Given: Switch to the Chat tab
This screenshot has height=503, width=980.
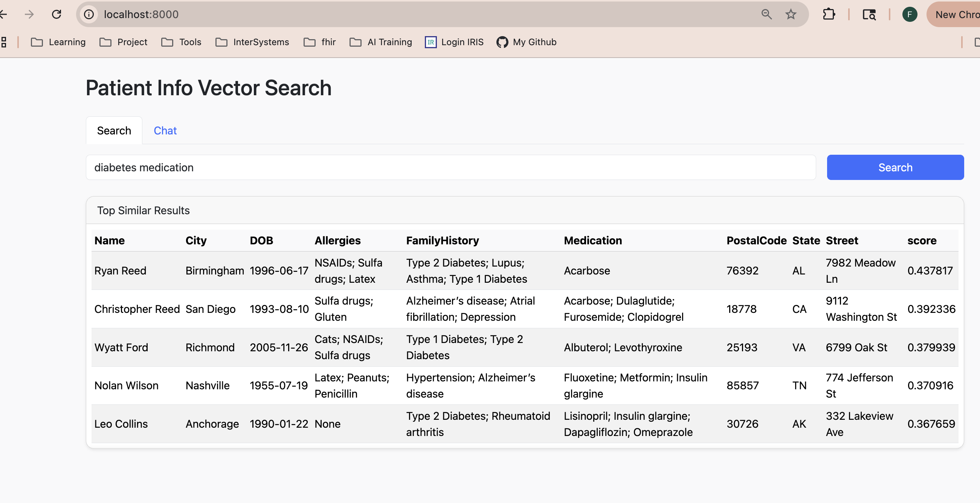Looking at the screenshot, I should tap(165, 130).
